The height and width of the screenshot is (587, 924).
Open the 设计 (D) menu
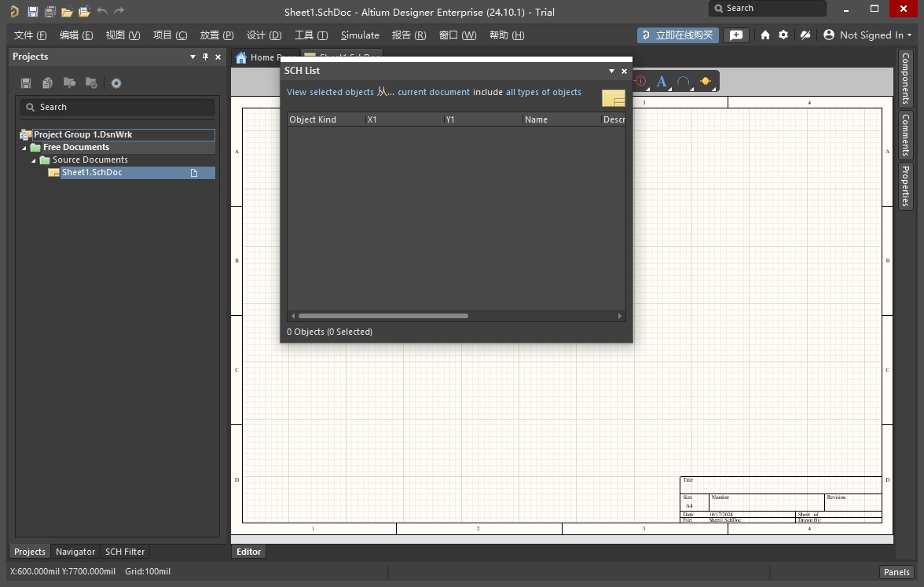coord(263,35)
